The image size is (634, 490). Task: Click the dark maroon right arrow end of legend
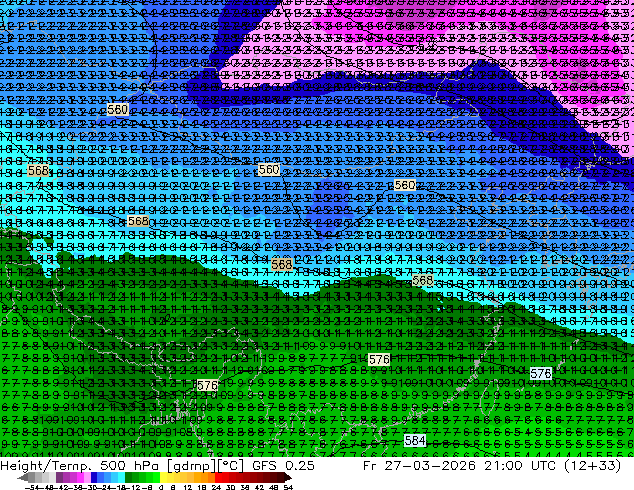287,477
